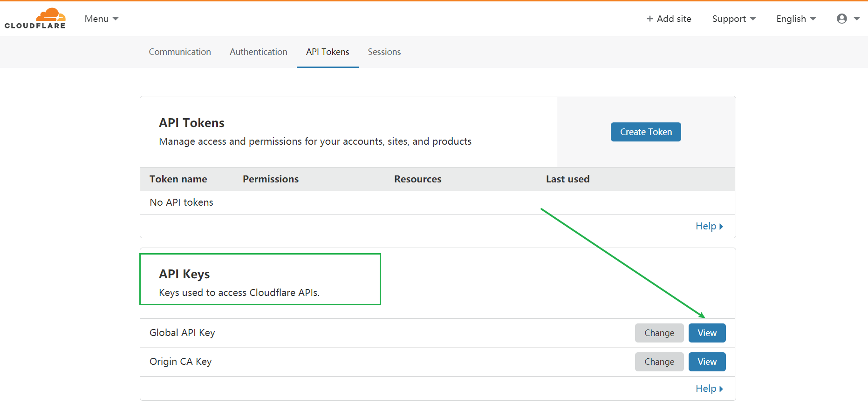Click the Token name column header
This screenshot has height=403, width=868.
(178, 179)
